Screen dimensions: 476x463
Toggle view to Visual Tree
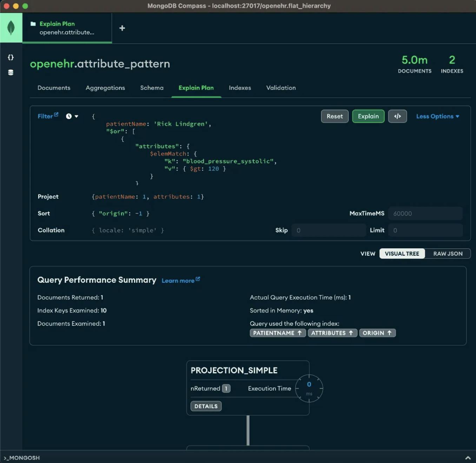[402, 254]
